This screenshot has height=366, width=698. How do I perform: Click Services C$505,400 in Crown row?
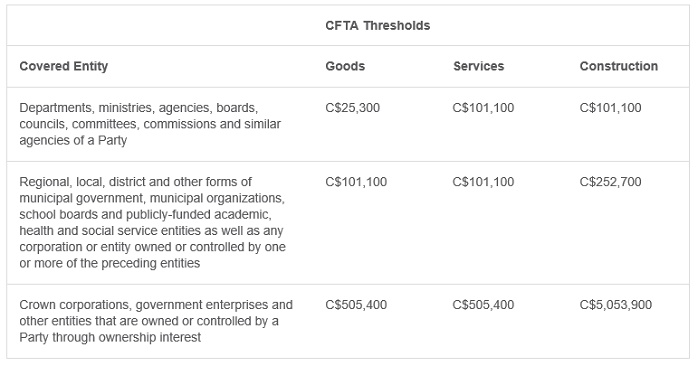point(483,305)
